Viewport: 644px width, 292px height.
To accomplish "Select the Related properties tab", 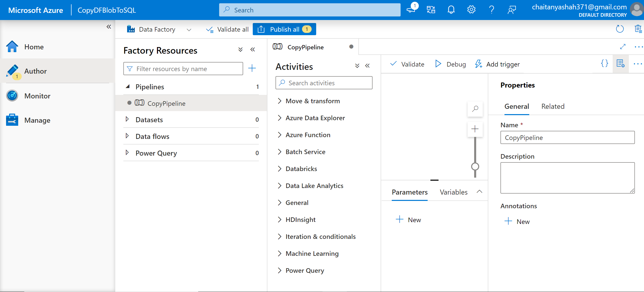I will click(553, 107).
